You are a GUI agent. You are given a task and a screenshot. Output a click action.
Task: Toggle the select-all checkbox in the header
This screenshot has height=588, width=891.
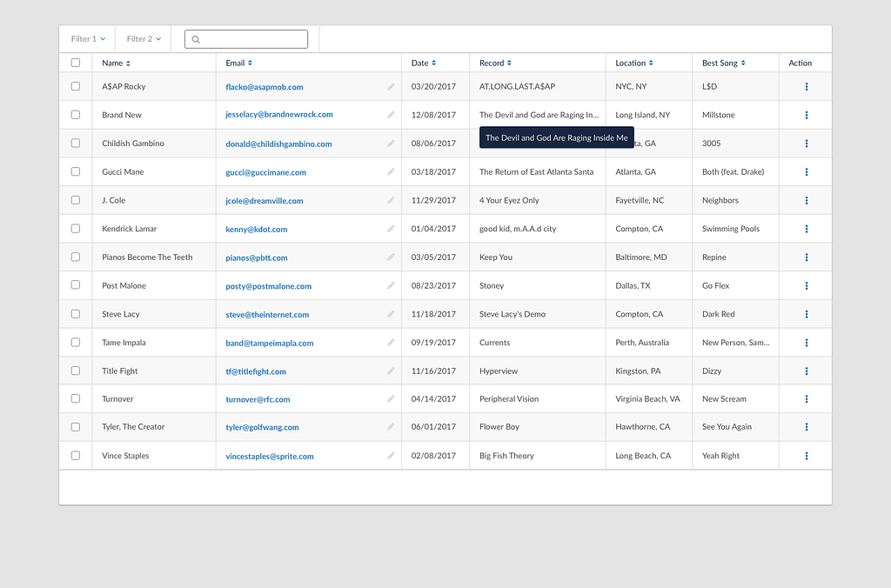[x=76, y=63]
